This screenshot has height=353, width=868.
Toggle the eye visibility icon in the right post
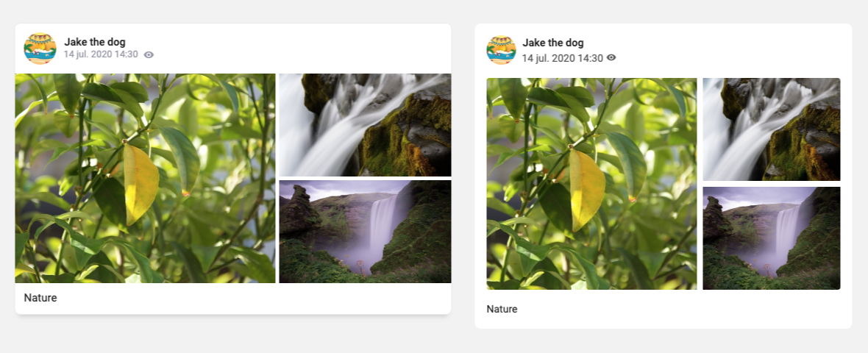point(611,57)
